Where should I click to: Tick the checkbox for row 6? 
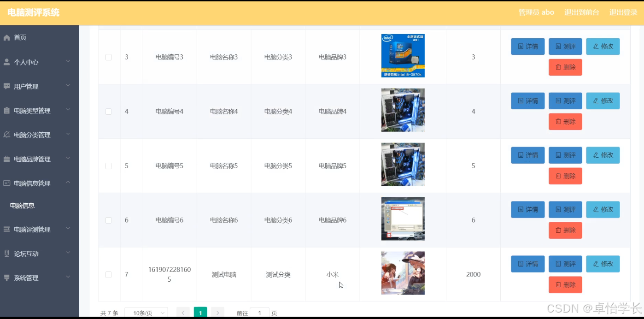(108, 220)
